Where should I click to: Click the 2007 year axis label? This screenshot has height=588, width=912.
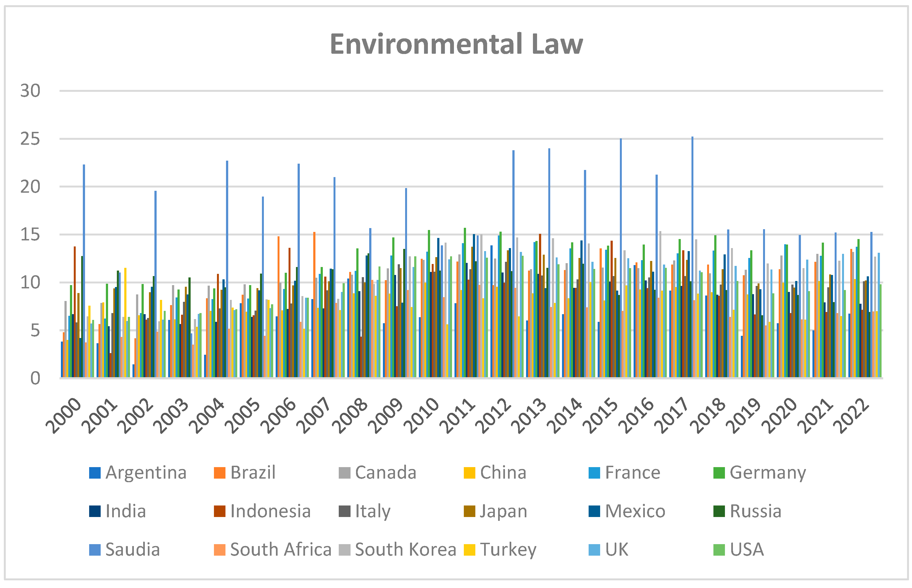[314, 415]
